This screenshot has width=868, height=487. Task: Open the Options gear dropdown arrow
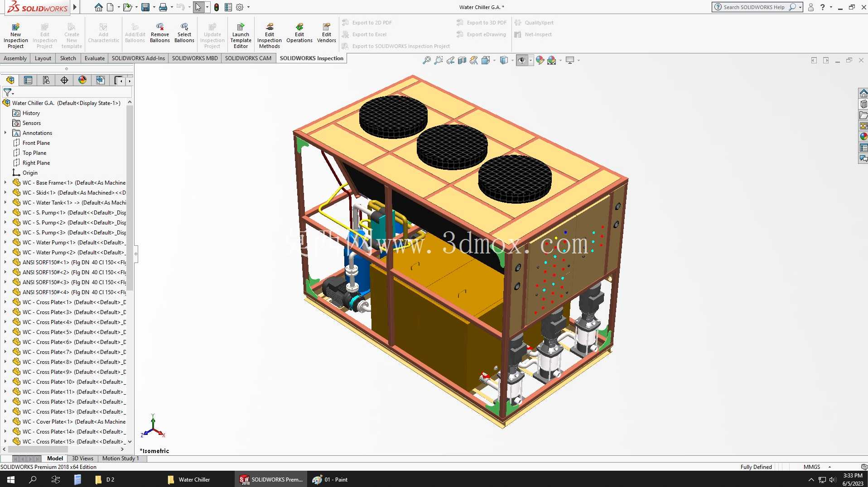(248, 7)
